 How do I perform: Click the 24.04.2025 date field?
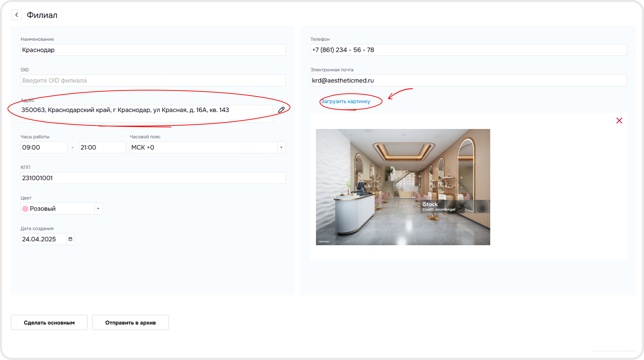pos(44,239)
